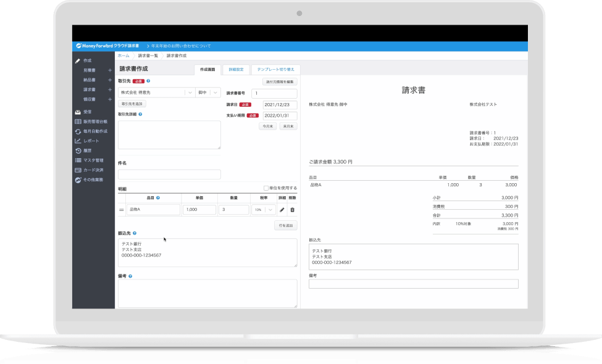Go to 請求書一覧 breadcrumb link
This screenshot has height=364, width=602.
point(148,56)
